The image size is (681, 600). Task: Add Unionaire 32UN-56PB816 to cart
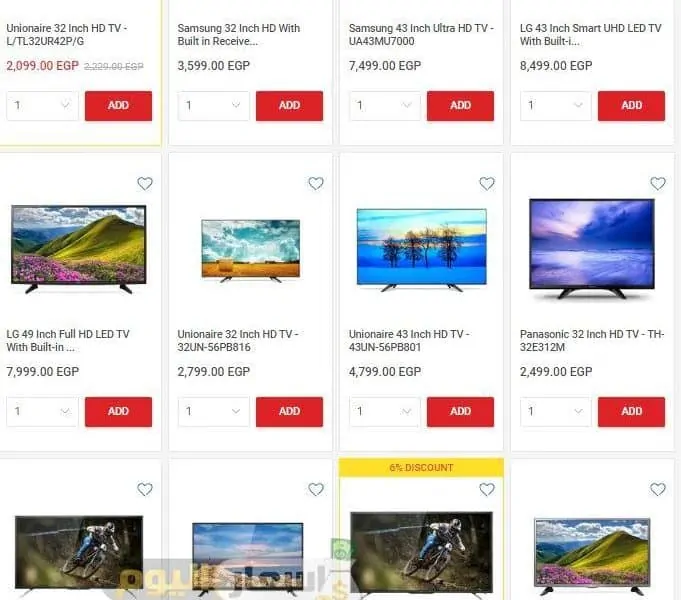click(289, 411)
